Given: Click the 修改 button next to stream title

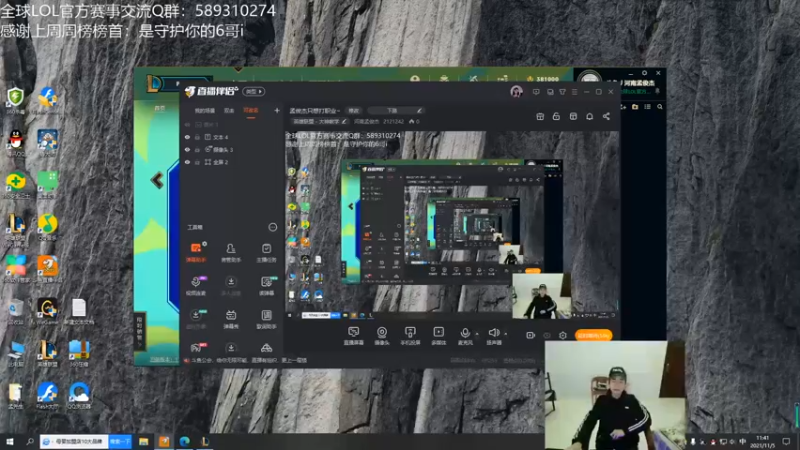Looking at the screenshot, I should pos(354,110).
